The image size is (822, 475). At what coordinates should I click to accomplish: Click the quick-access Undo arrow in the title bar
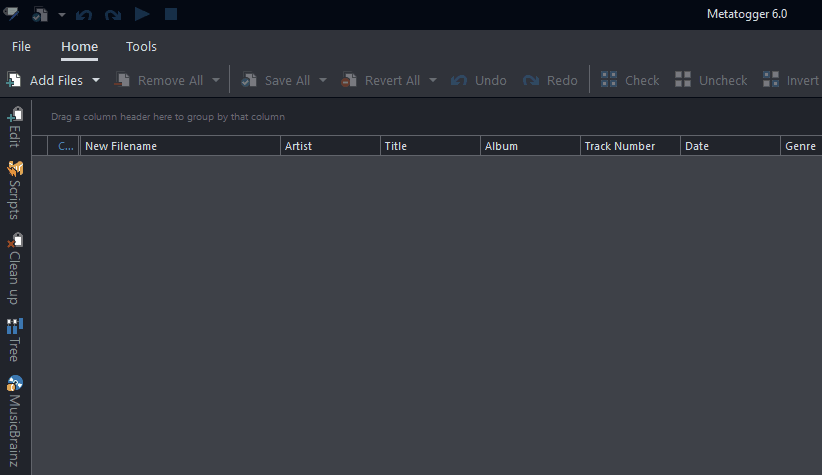pos(84,15)
